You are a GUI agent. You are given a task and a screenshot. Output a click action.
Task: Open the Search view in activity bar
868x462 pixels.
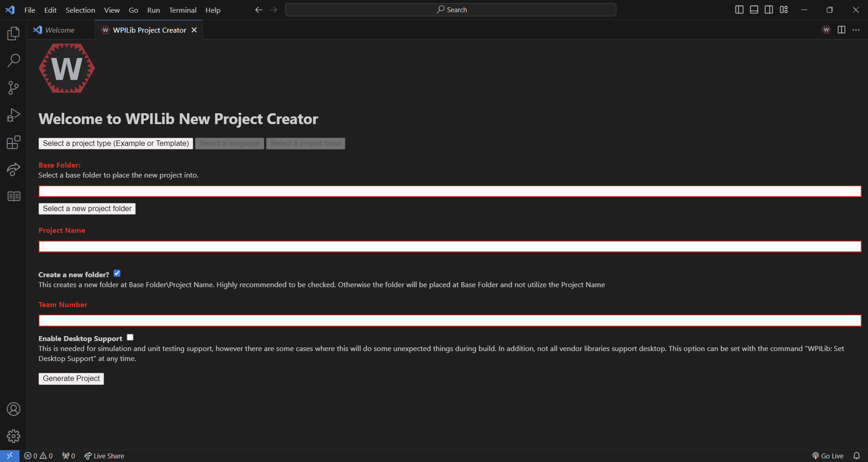click(x=14, y=60)
